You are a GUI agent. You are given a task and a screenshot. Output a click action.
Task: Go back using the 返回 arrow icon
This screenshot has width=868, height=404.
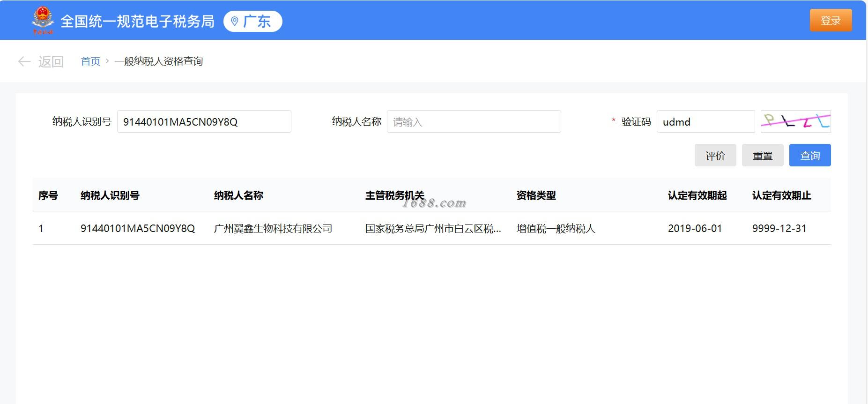tap(24, 61)
